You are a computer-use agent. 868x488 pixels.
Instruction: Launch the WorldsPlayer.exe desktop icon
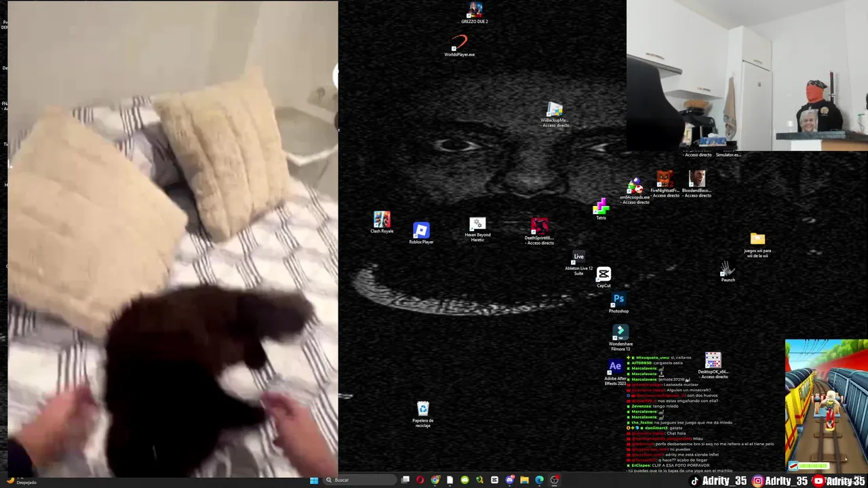click(x=460, y=47)
